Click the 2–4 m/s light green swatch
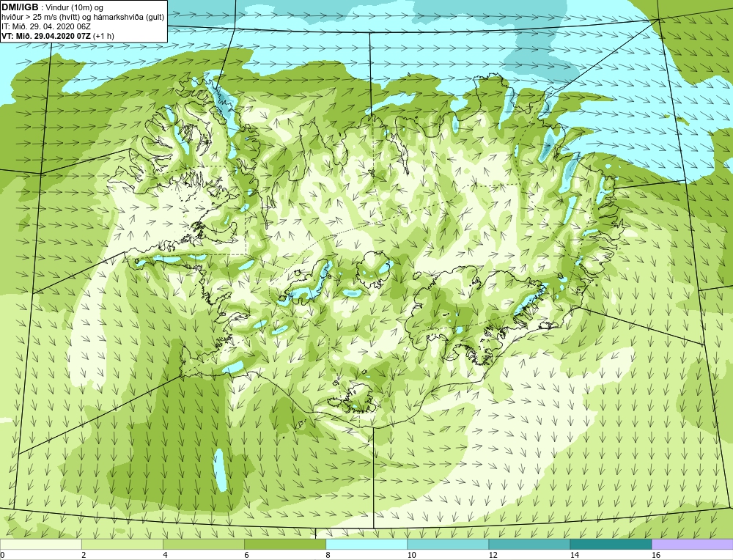The height and width of the screenshot is (560, 733). tap(122, 544)
